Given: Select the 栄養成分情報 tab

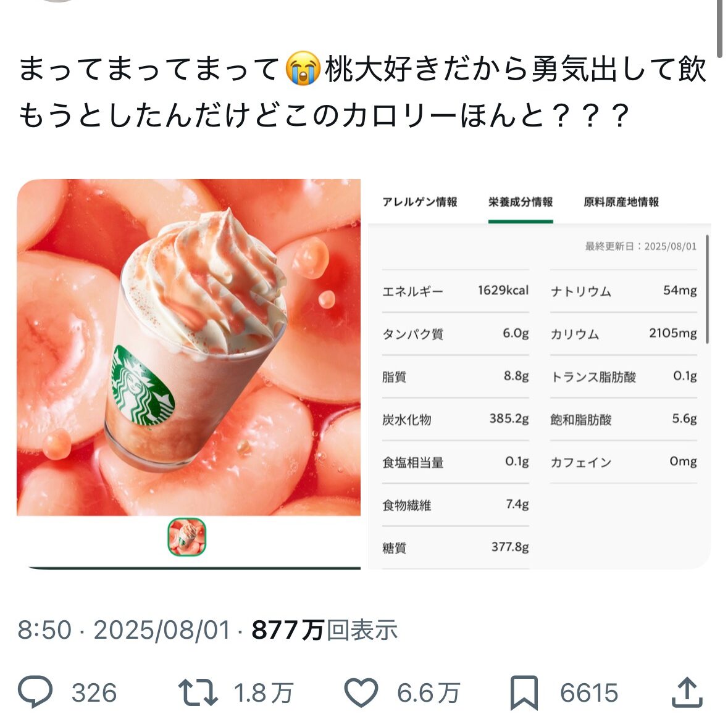Looking at the screenshot, I should (521, 202).
